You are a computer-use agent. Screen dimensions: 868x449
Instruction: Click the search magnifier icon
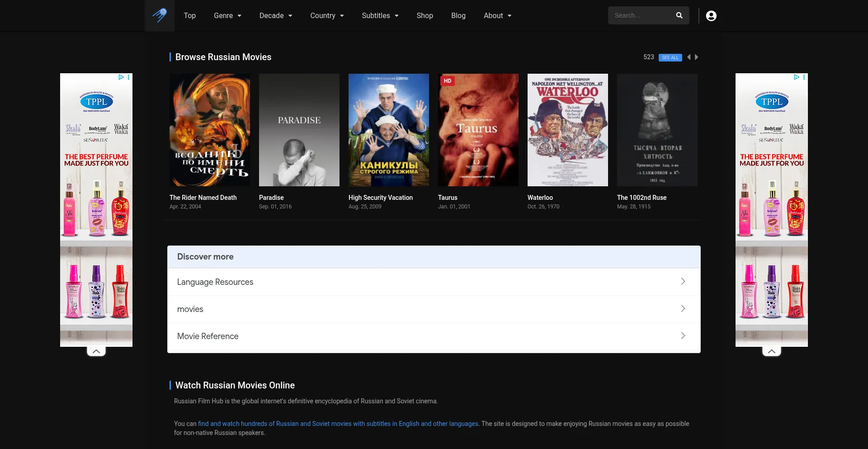coord(679,15)
